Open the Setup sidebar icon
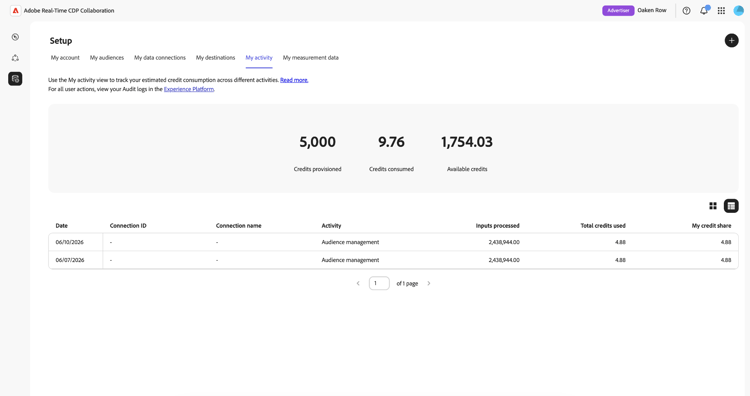This screenshot has width=750, height=396. 15,78
